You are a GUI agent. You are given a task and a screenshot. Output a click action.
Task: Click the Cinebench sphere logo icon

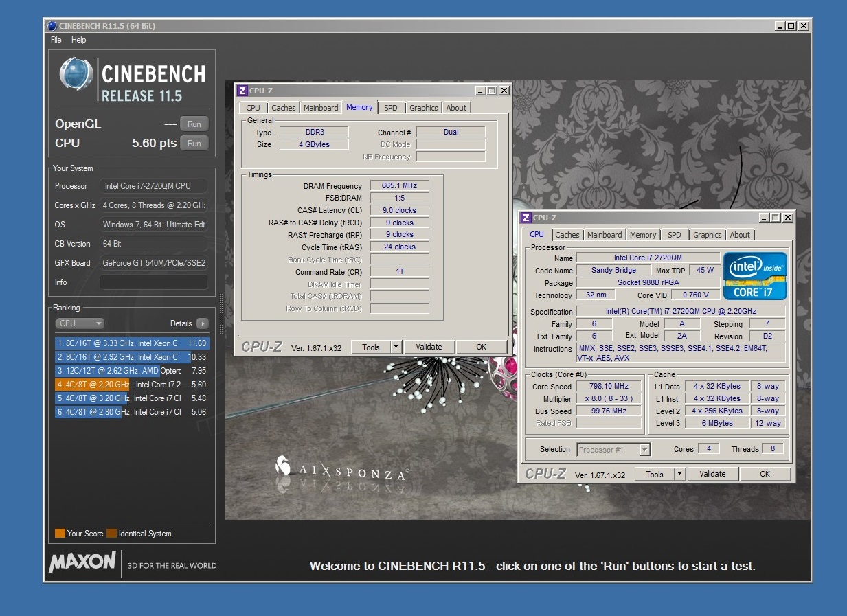pos(76,74)
